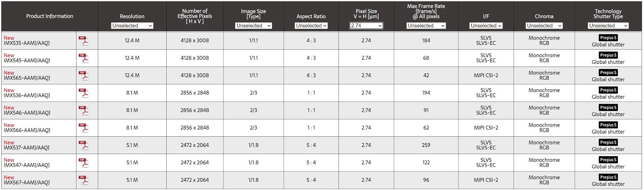The width and height of the screenshot is (644, 190).
Task: Open PDF datasheet for IMX567-AAMJ/AAQJ
Action: [x=83, y=180]
